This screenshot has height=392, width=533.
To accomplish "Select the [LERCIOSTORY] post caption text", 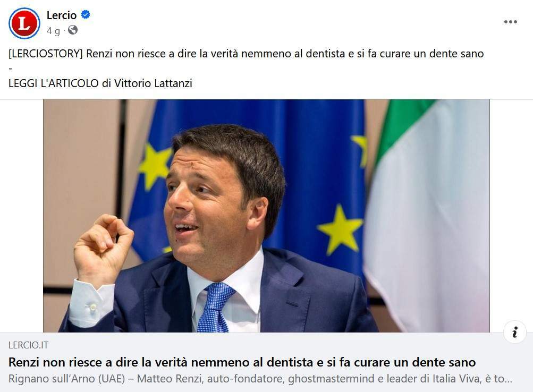I will click(x=246, y=54).
